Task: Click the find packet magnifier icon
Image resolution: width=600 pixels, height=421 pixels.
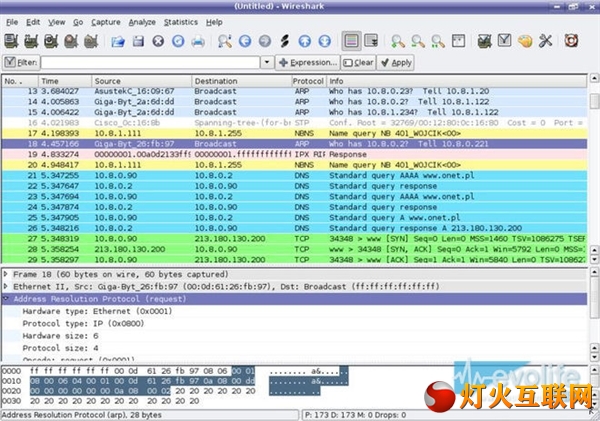Action: click(x=224, y=41)
